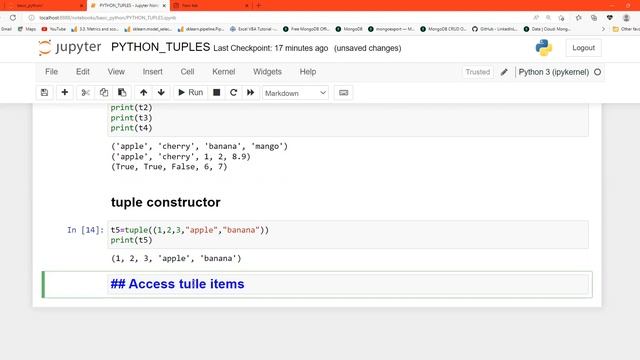Click inside the '## Access tulle items' markdown cell
Image resolution: width=640 pixels, height=360 pixels.
click(349, 284)
